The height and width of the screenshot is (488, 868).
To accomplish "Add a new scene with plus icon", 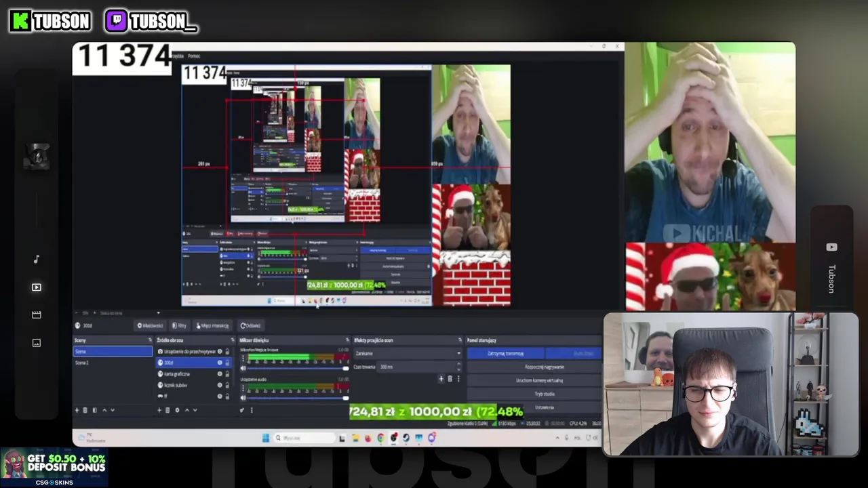I will tap(77, 410).
